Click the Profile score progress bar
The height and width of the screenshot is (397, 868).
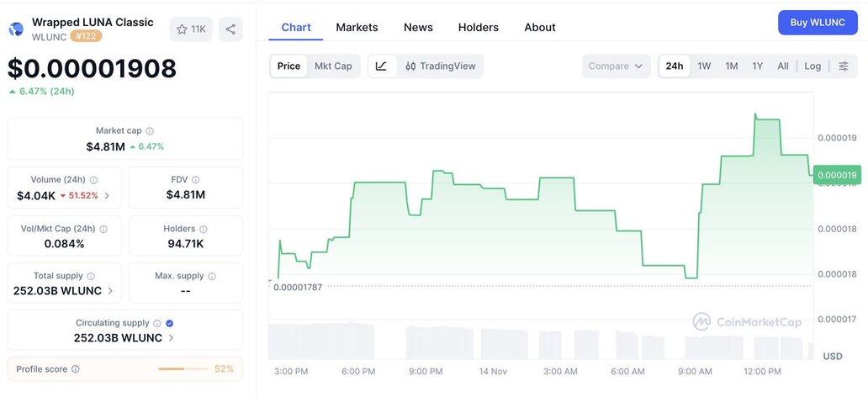[x=183, y=369]
